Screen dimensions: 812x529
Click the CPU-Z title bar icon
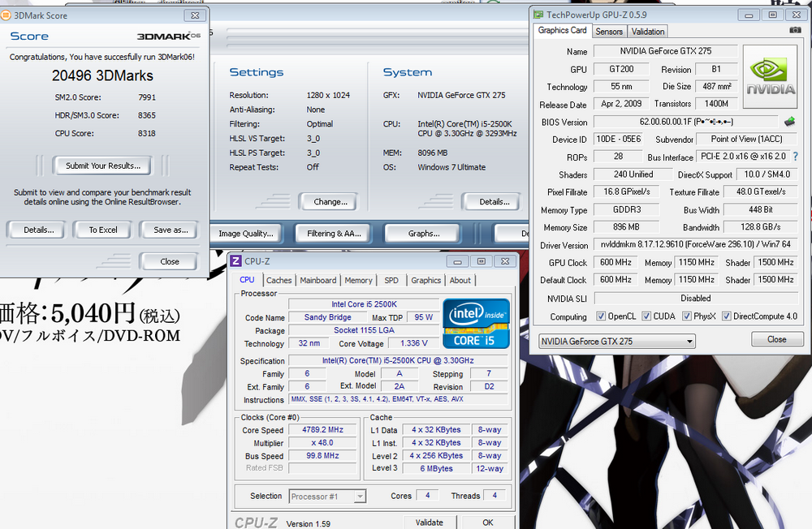pos(235,261)
